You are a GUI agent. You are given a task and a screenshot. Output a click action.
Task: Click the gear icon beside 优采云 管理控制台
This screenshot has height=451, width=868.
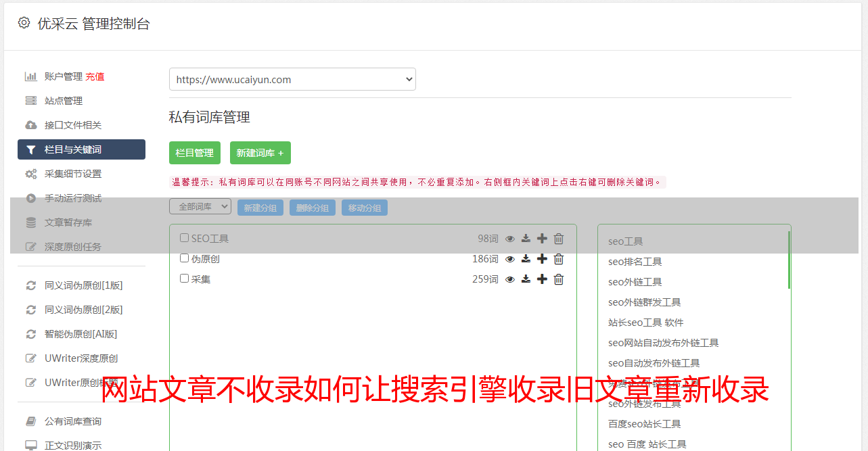24,23
